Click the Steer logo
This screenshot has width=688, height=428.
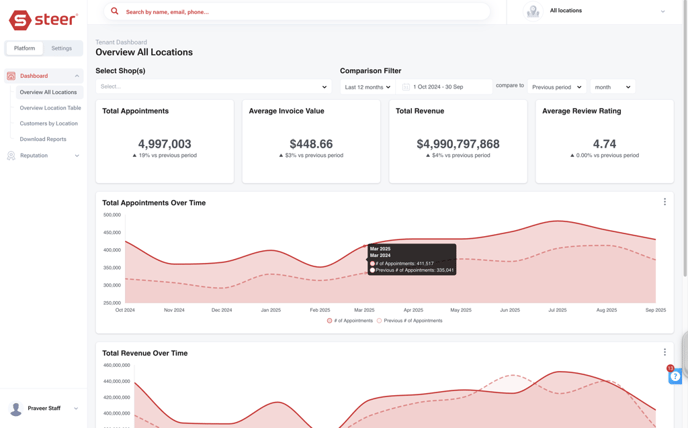[x=43, y=20]
